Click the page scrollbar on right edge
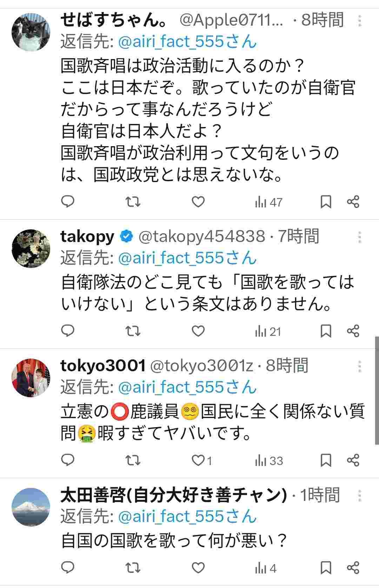 (377, 390)
